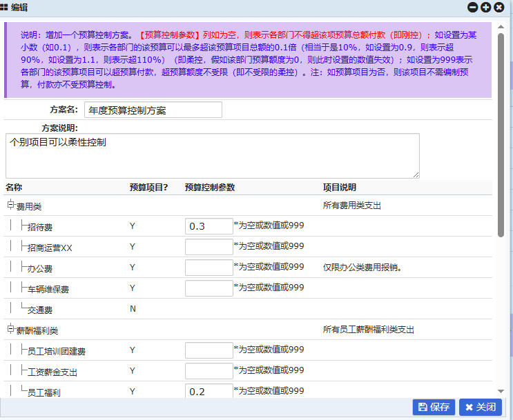Select the 交通费 tree item
This screenshot has height=420, width=513.
pyautogui.click(x=41, y=310)
